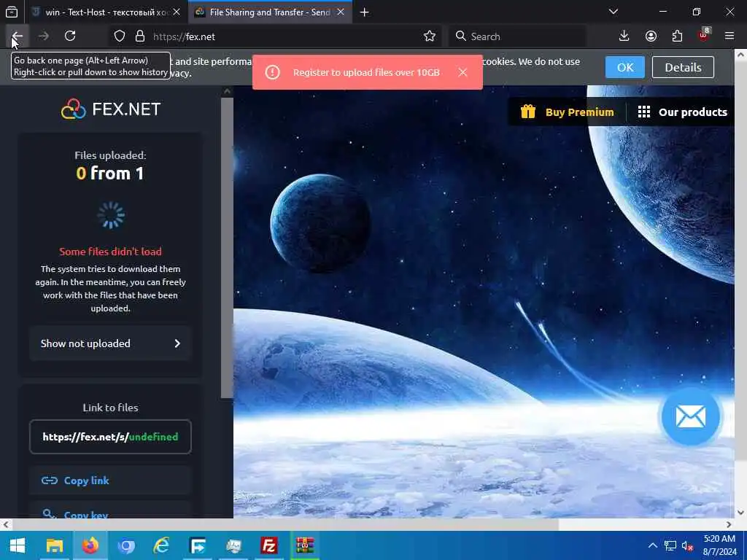Open the Windows Start menu

click(x=18, y=545)
